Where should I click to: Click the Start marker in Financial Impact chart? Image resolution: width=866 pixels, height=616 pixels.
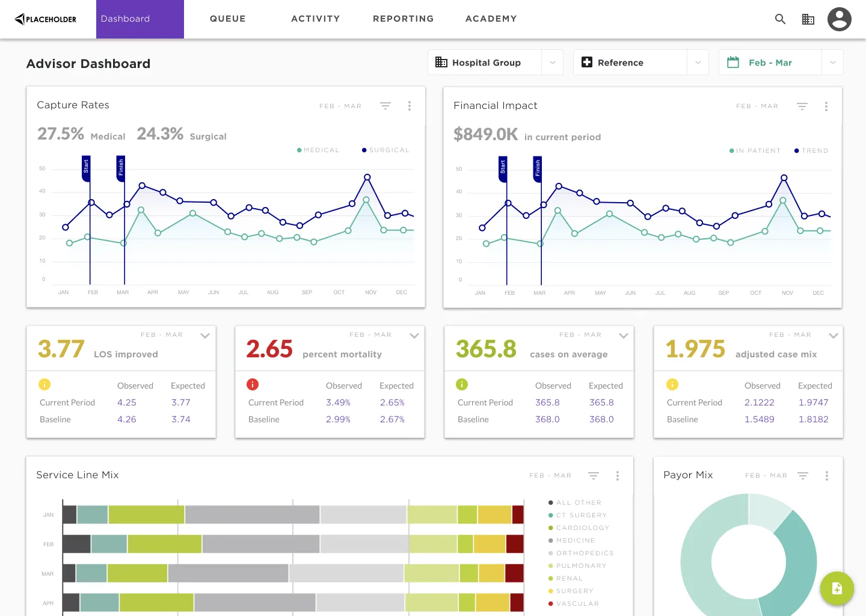tap(503, 169)
